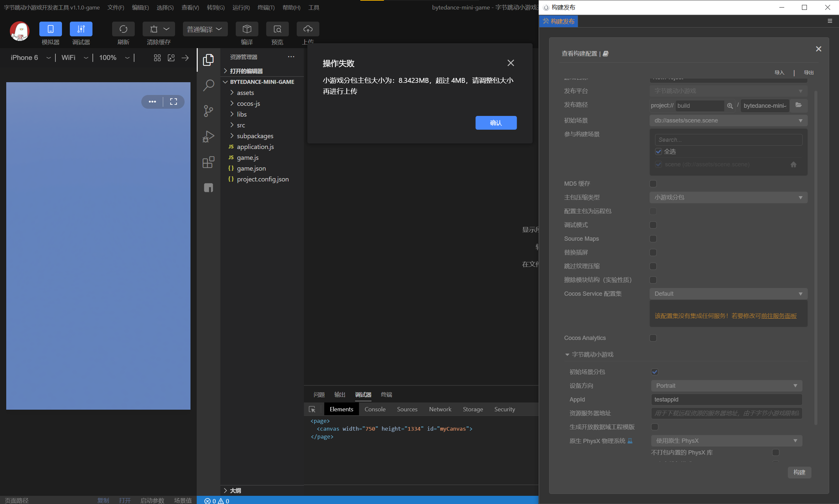839x504 pixels.
Task: Toggle the Source Maps checkbox
Action: [653, 239]
